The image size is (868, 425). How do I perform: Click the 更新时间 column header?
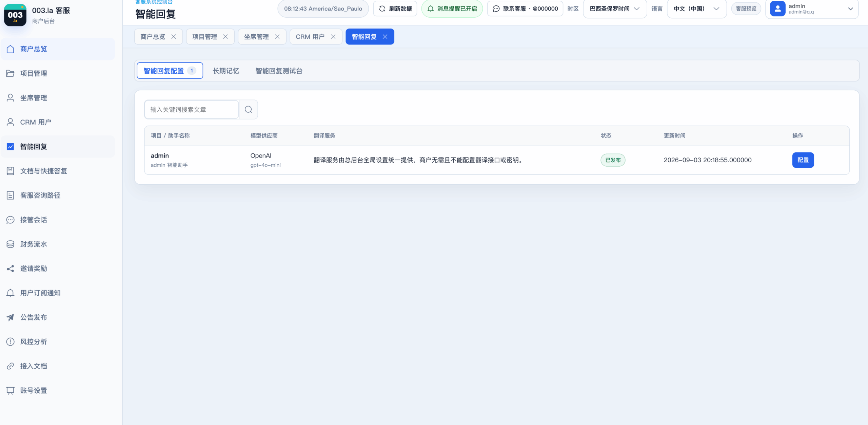[x=674, y=135]
